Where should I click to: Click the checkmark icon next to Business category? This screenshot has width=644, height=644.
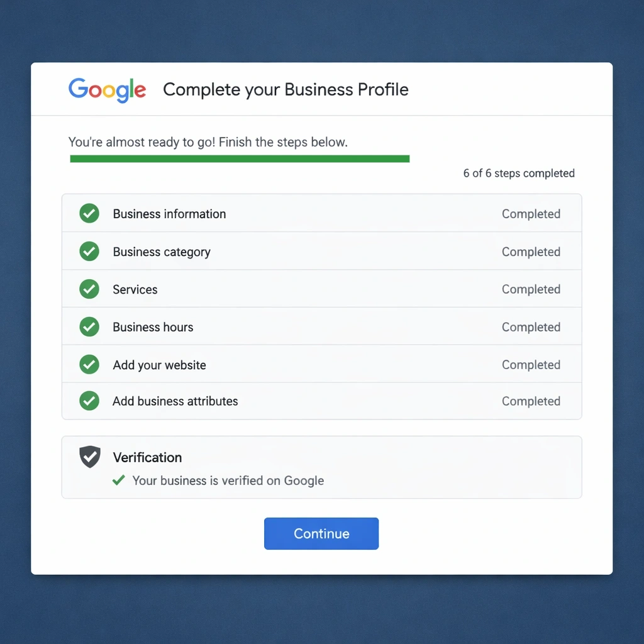89,252
